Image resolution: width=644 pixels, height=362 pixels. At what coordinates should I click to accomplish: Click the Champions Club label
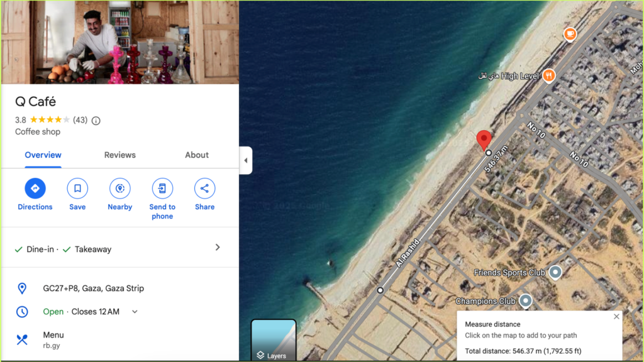pyautogui.click(x=486, y=301)
